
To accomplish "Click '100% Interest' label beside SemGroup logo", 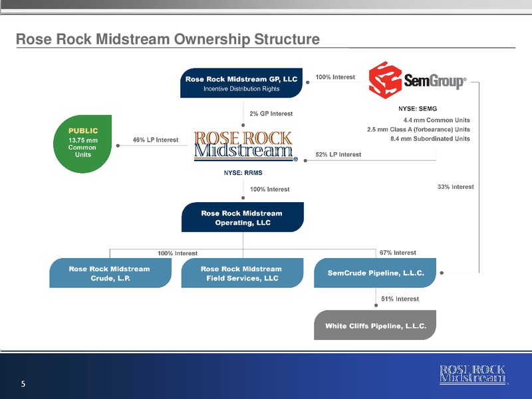I will tap(335, 77).
